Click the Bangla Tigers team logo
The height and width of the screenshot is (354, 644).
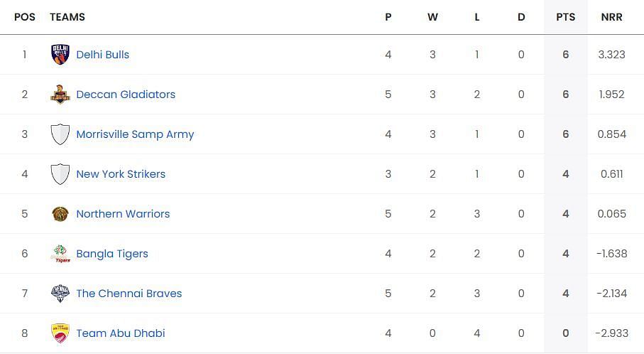point(60,254)
